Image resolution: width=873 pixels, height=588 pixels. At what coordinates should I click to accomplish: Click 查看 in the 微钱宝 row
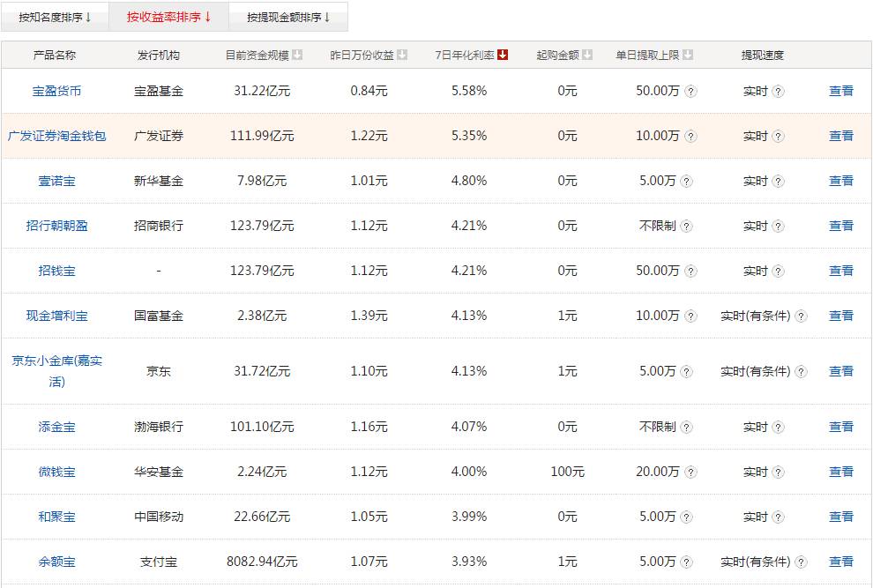pyautogui.click(x=840, y=472)
